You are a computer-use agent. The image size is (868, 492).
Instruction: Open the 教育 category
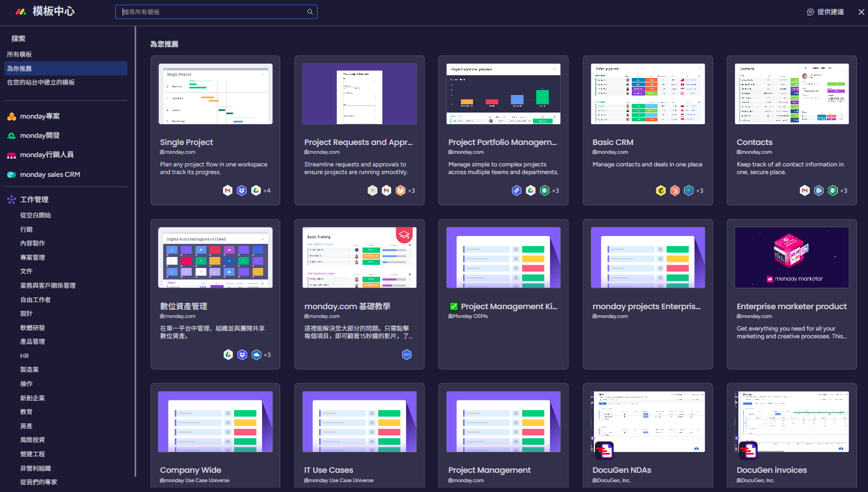coord(26,412)
